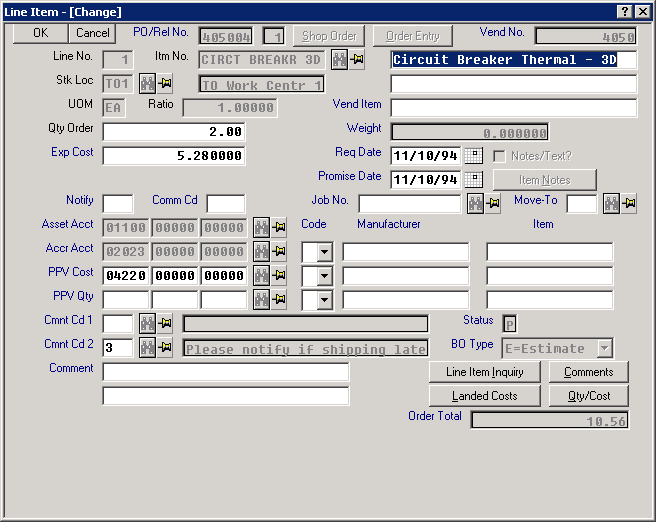
Task: Click pushpin icon beside Cmnt Cd 2
Action: tap(165, 347)
